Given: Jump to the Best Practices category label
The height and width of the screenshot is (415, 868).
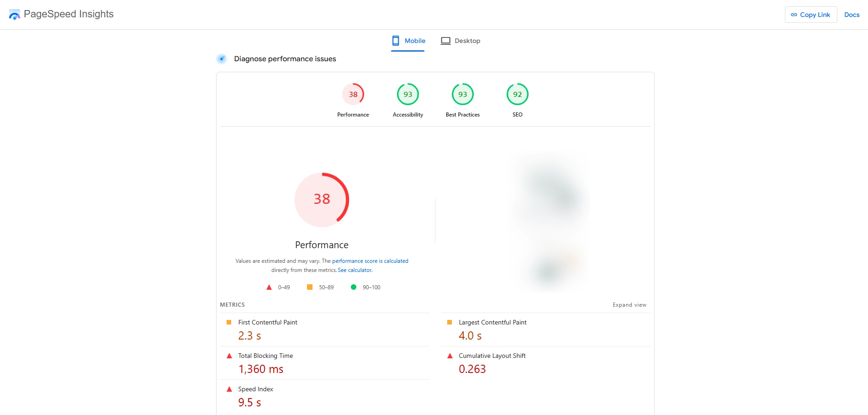Looking at the screenshot, I should (x=463, y=115).
